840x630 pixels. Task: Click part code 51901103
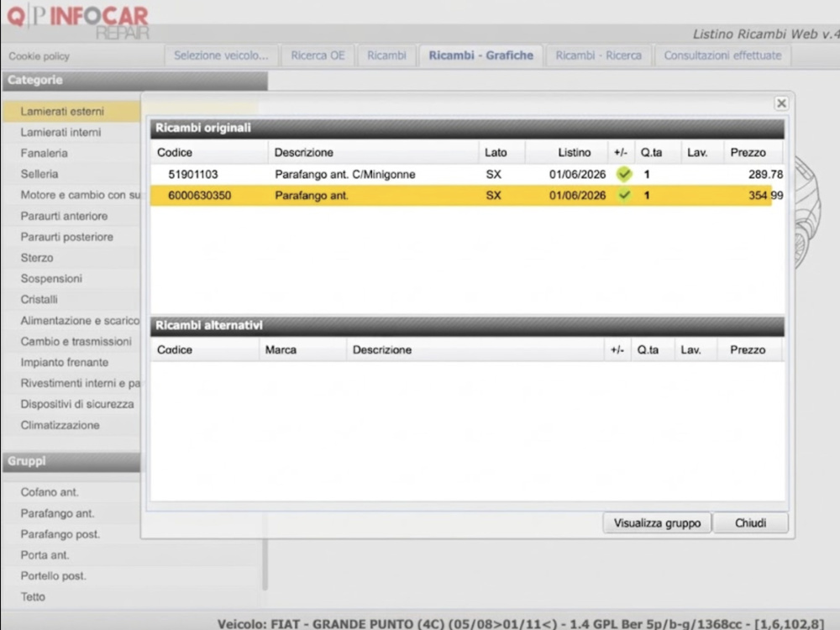pos(193,175)
